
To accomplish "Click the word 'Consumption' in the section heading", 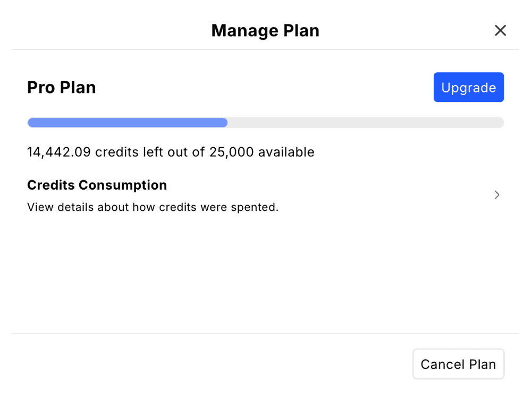I will pos(123,185).
